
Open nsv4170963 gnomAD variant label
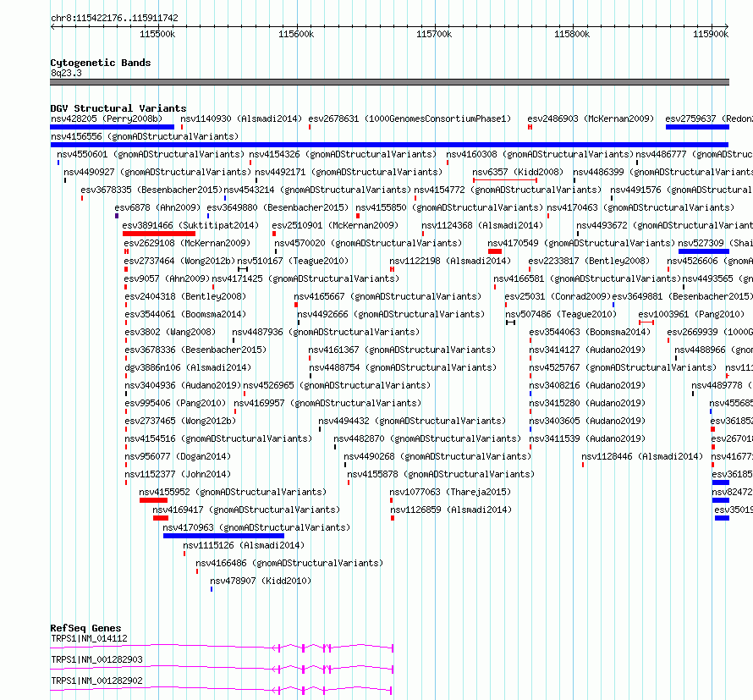pyautogui.click(x=256, y=527)
